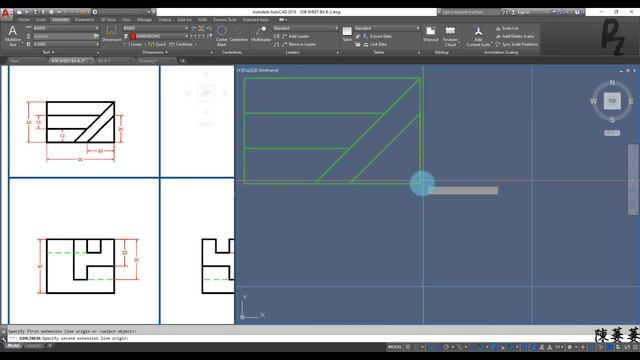This screenshot has width=640, height=360.
Task: Click the Add Leader button
Action: (295, 36)
